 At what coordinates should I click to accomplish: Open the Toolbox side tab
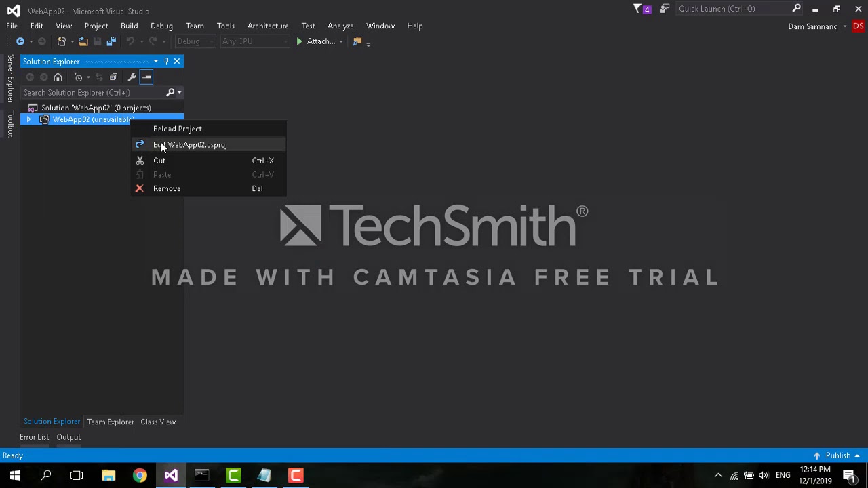10,124
